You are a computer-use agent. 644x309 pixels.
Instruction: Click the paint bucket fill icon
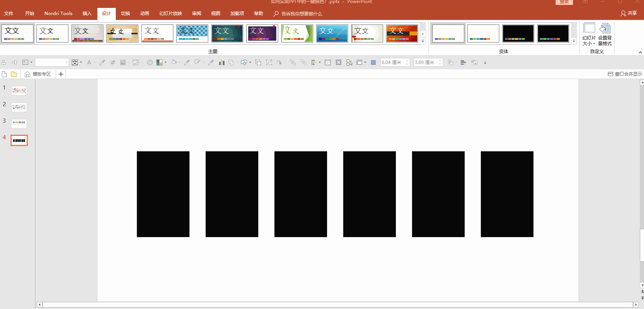point(174,62)
